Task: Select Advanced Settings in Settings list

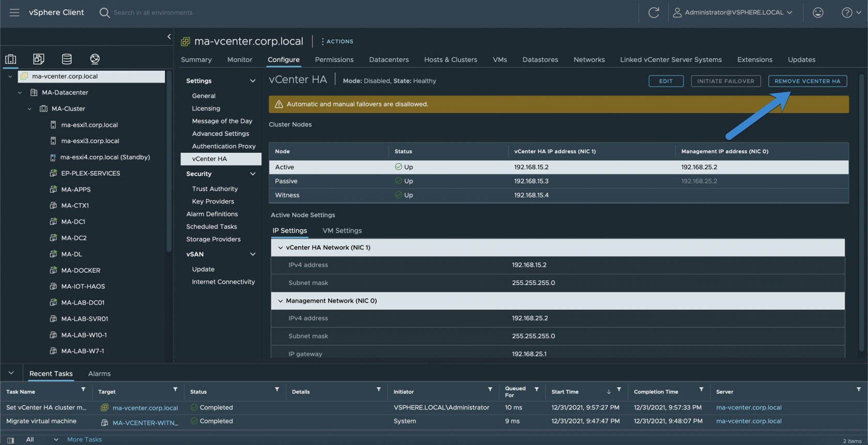Action: coord(221,134)
